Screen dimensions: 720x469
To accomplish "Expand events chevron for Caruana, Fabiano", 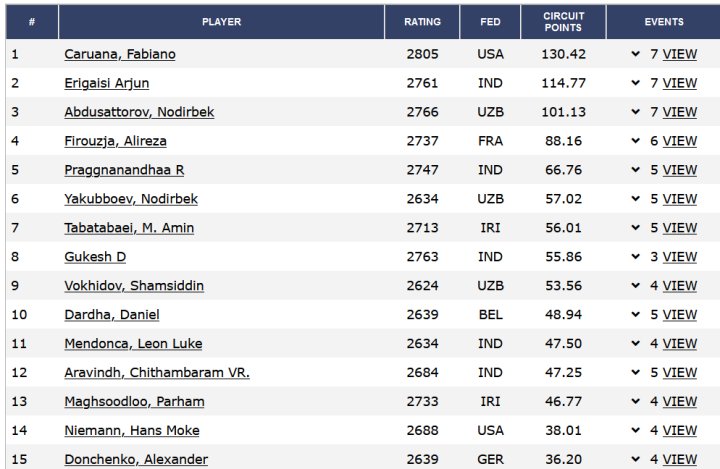I will point(636,54).
